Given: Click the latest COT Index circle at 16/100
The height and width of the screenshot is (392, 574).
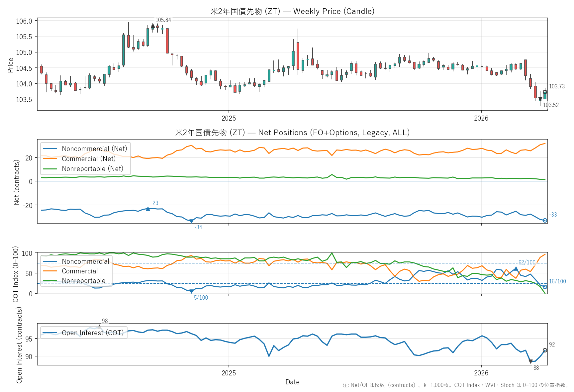Looking at the screenshot, I should click(545, 287).
